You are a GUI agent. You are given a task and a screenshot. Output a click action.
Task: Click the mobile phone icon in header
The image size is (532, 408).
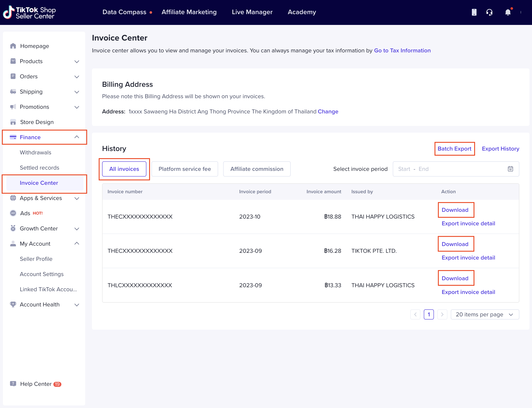click(474, 12)
